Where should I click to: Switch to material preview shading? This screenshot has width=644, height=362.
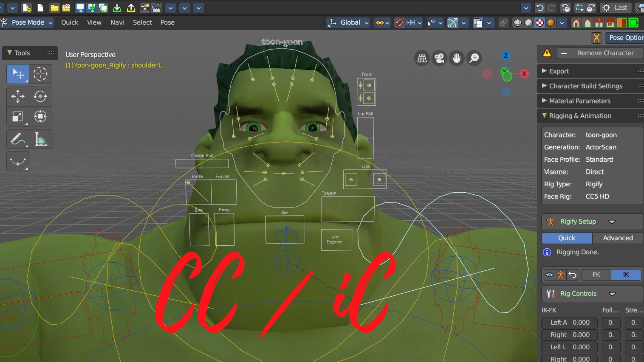click(x=539, y=22)
